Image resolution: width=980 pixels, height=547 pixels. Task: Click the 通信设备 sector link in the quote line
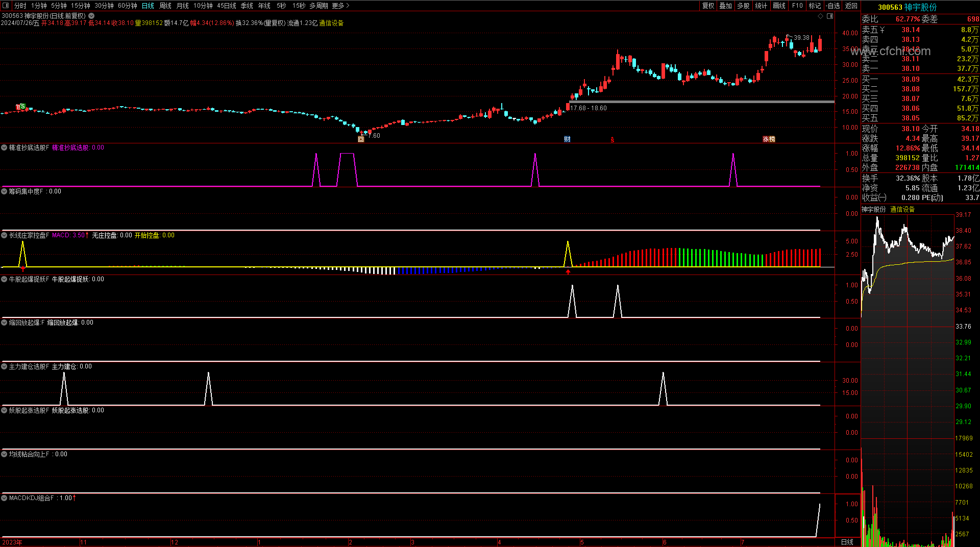click(x=332, y=23)
